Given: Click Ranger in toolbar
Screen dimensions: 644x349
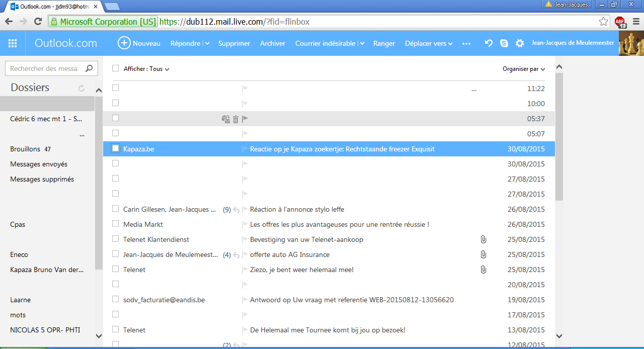Looking at the screenshot, I should pos(384,44).
